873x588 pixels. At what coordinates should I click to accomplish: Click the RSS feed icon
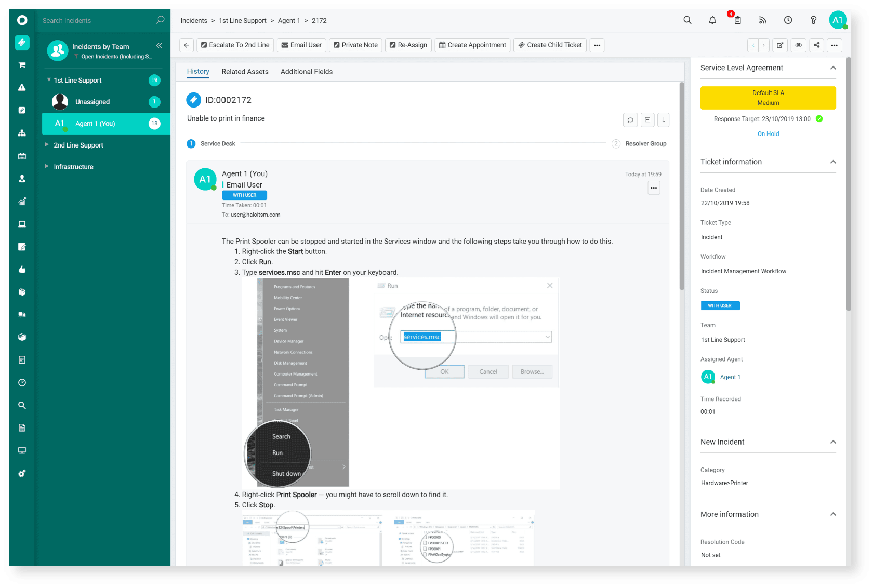pos(762,20)
